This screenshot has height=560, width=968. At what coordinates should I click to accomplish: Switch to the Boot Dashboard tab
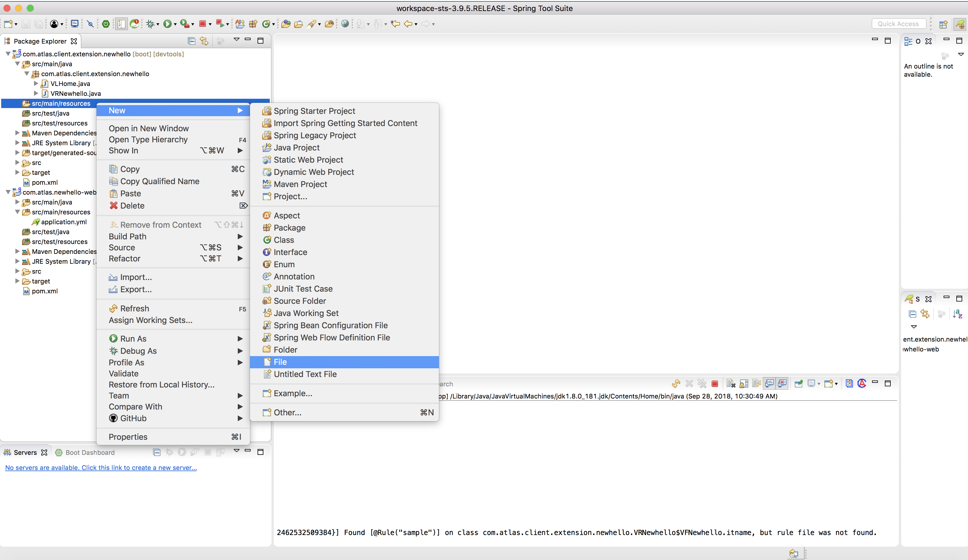click(90, 453)
